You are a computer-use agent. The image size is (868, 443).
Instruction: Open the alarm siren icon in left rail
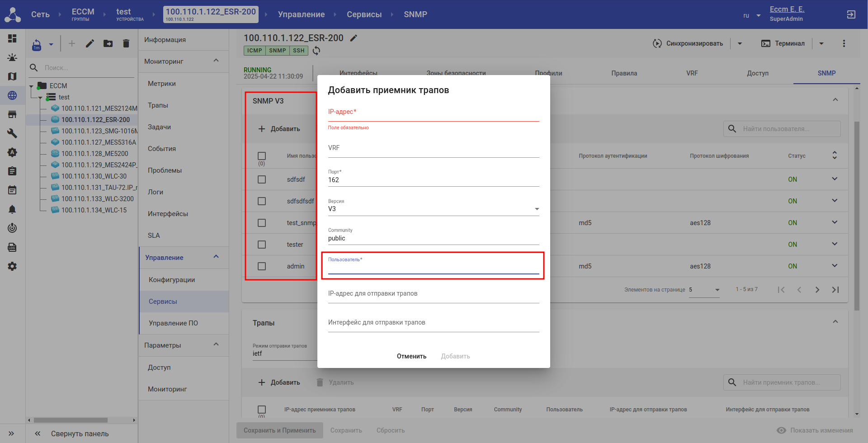(12, 57)
